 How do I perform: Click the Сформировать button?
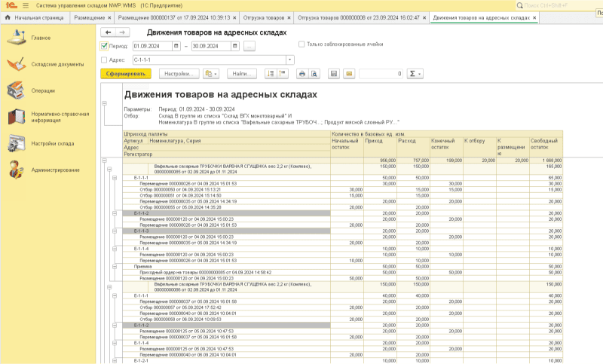[126, 74]
